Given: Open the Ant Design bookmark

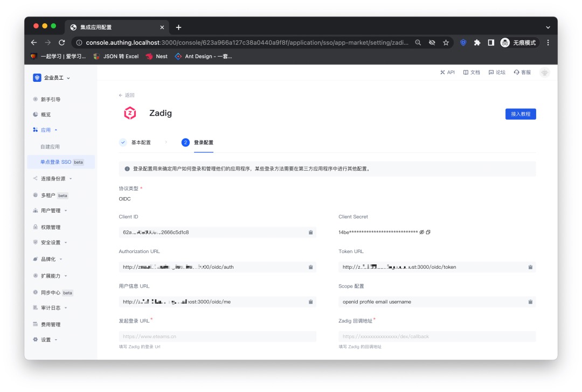Looking at the screenshot, I should pyautogui.click(x=203, y=57).
